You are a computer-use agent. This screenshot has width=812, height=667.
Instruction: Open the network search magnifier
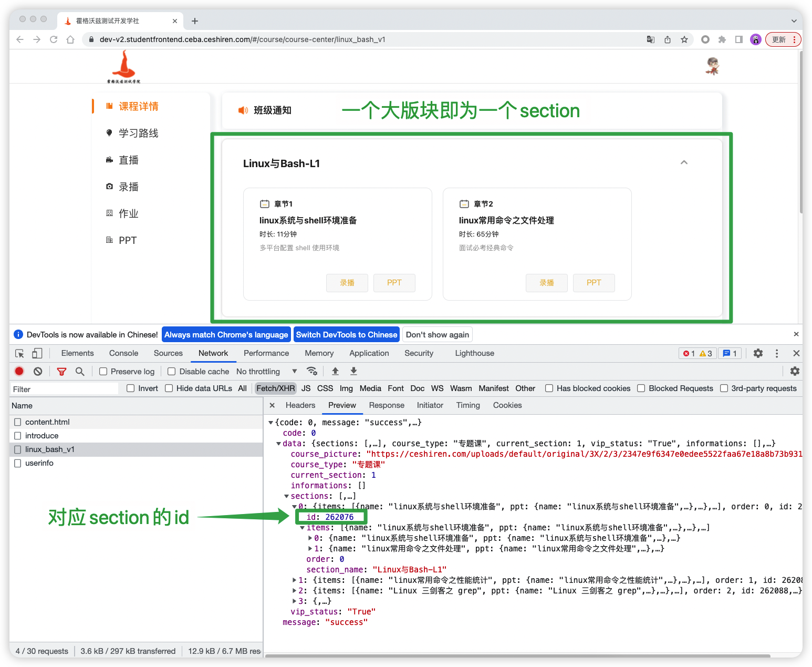click(80, 371)
